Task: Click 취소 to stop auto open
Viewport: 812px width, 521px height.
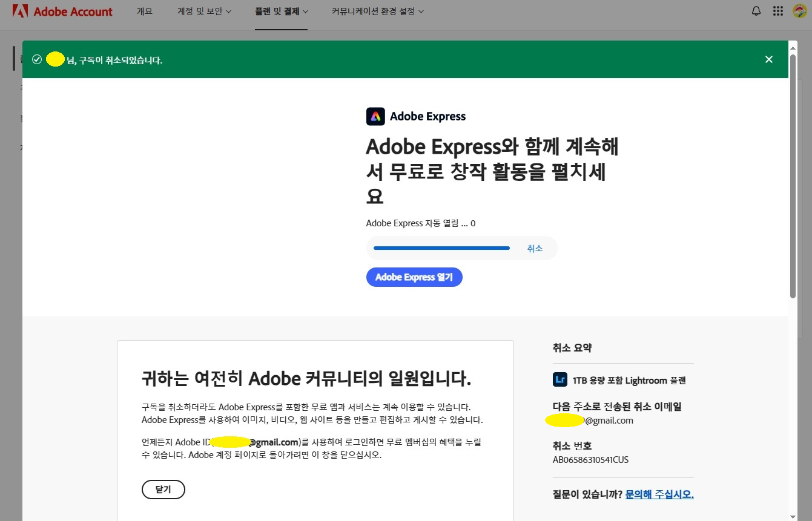Action: tap(535, 248)
